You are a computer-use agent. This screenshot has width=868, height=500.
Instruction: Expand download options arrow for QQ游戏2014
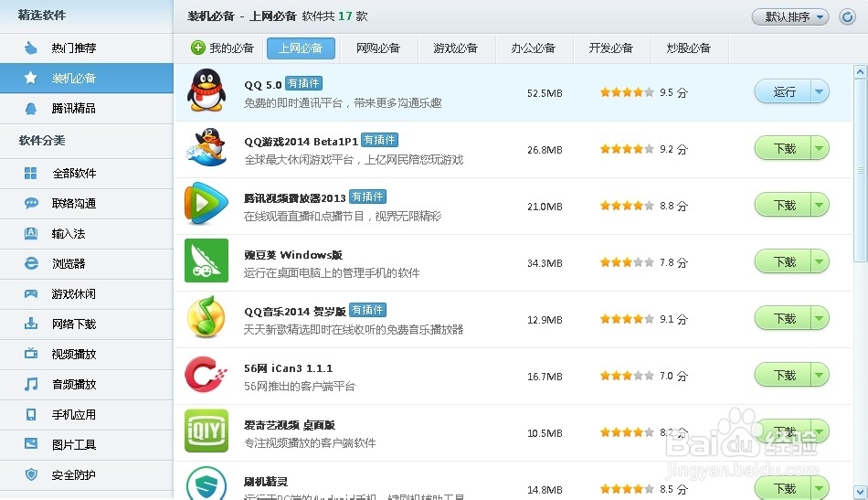click(x=820, y=148)
